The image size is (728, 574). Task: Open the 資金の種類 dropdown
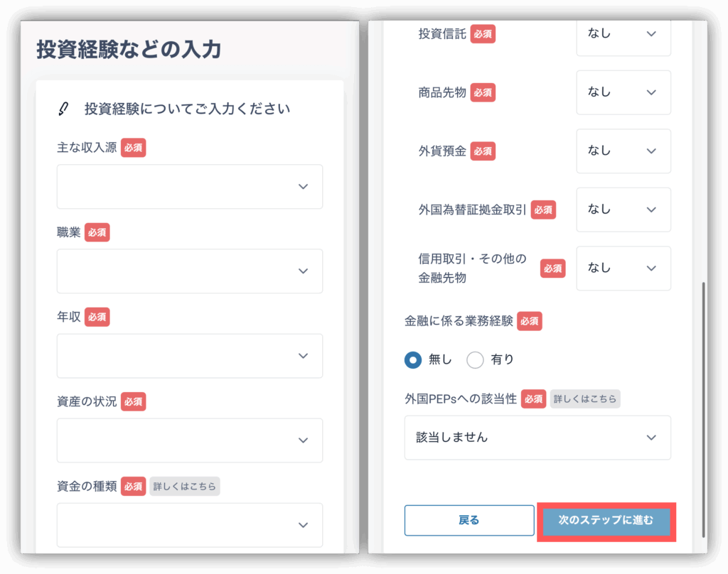pos(190,525)
